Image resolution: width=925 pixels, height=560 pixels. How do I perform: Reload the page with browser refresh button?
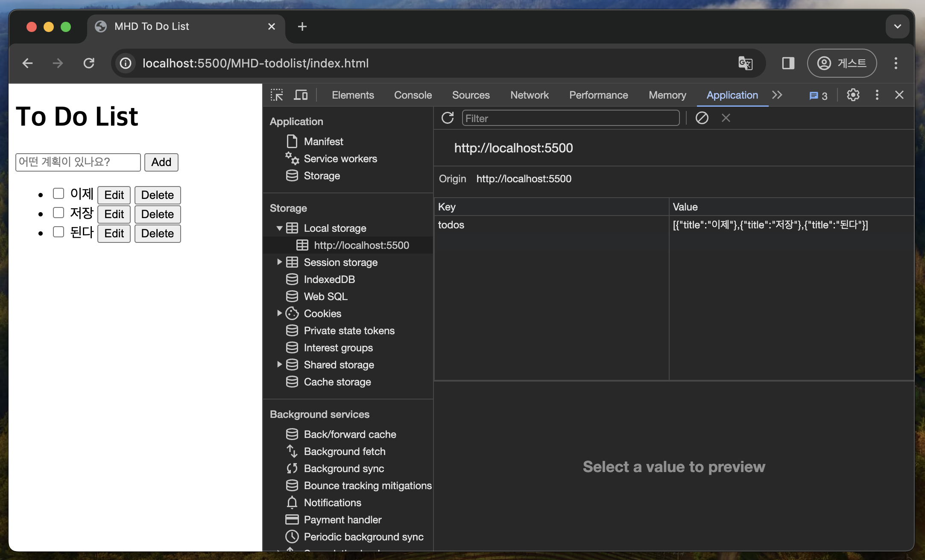[x=89, y=63]
